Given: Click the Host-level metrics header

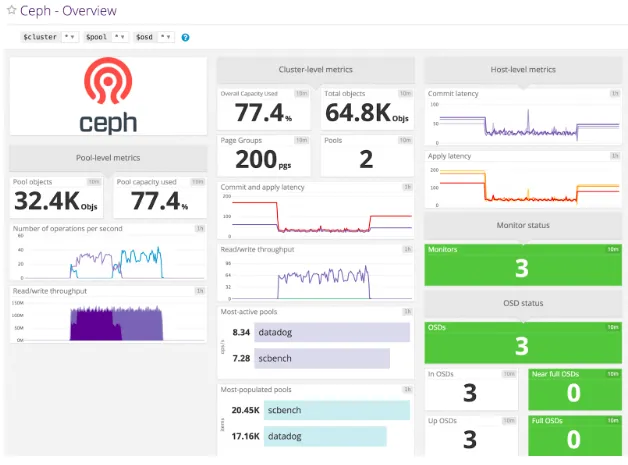Looking at the screenshot, I should coord(523,70).
